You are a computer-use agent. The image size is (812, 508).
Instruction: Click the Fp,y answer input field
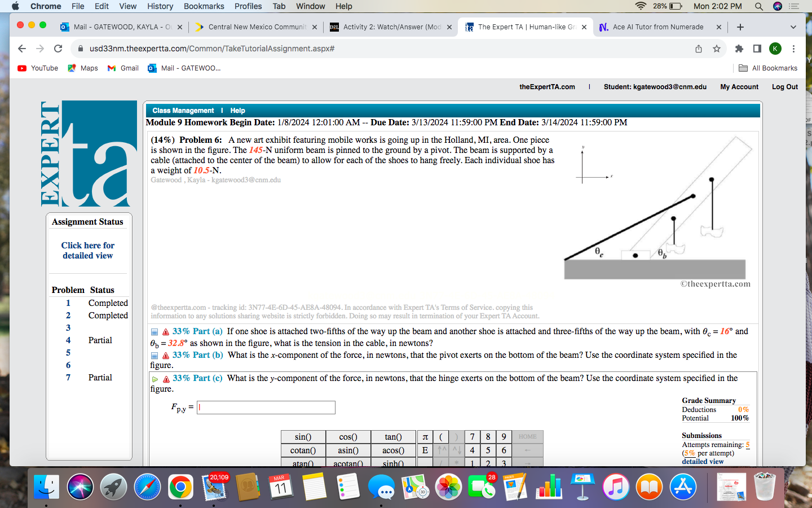click(266, 408)
